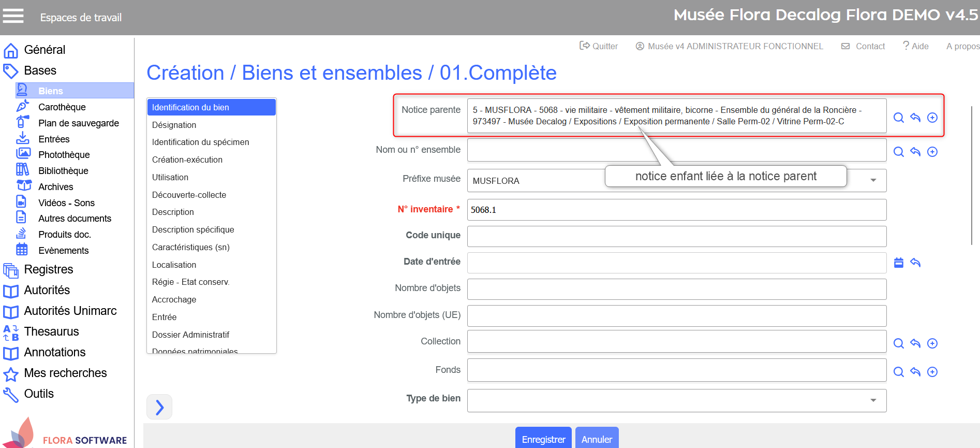The image size is (980, 448).
Task: Click the Photothèque icon in sidebar
Action: (23, 154)
